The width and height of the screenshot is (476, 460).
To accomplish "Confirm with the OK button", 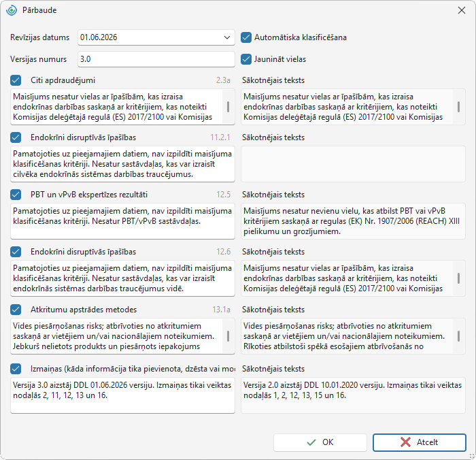I will 320,442.
